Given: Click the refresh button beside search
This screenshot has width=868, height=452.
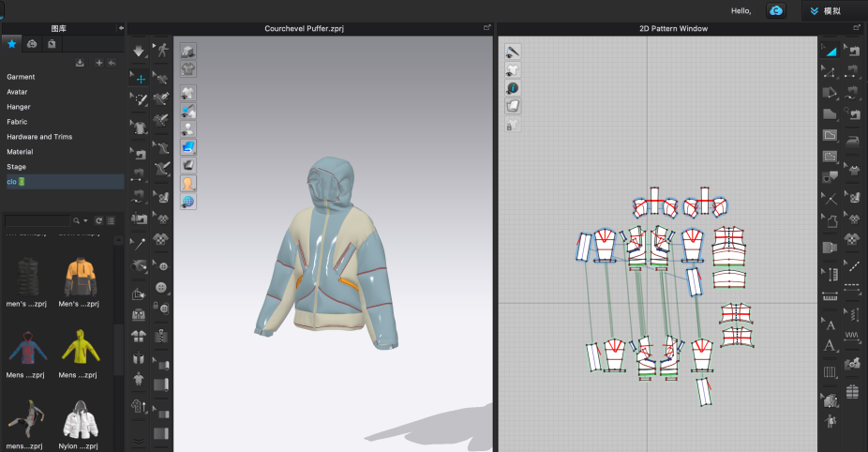Looking at the screenshot, I should click(x=98, y=221).
